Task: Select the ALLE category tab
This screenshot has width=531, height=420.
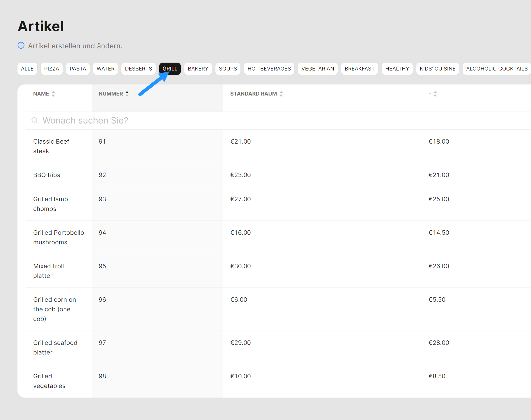Action: click(27, 69)
